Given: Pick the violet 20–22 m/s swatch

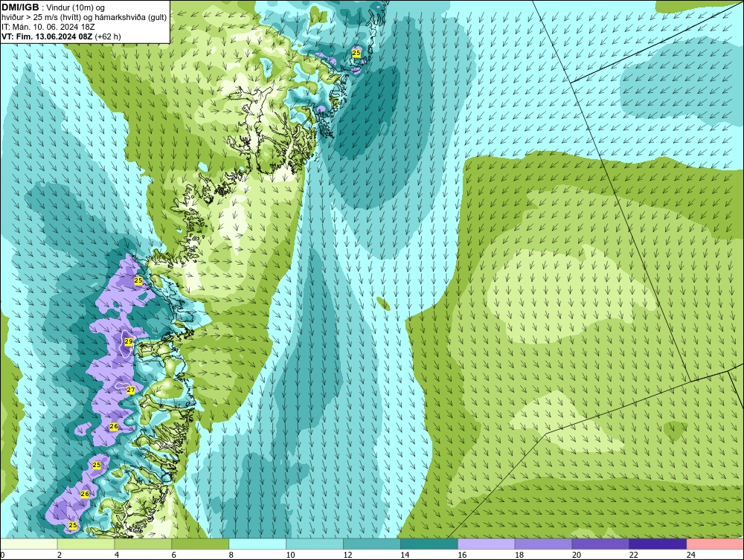Looking at the screenshot, I should coord(600,544).
